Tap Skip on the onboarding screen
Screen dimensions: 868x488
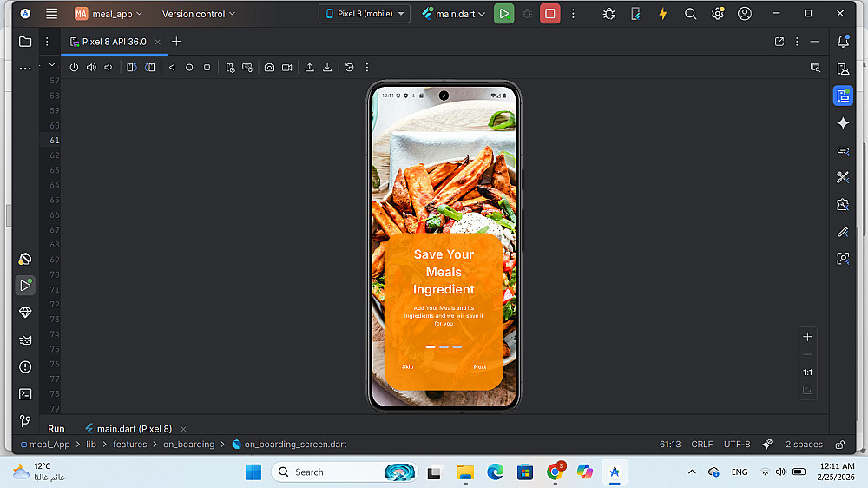click(x=407, y=366)
